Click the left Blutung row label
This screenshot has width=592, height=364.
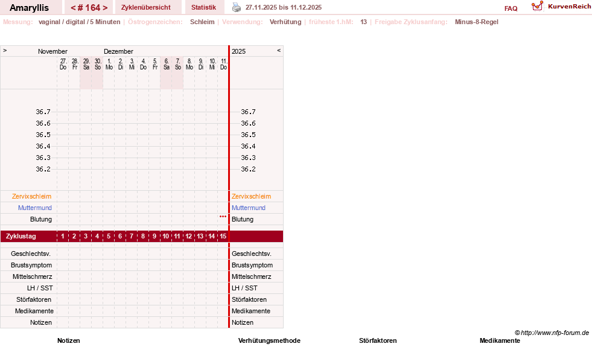click(41, 219)
